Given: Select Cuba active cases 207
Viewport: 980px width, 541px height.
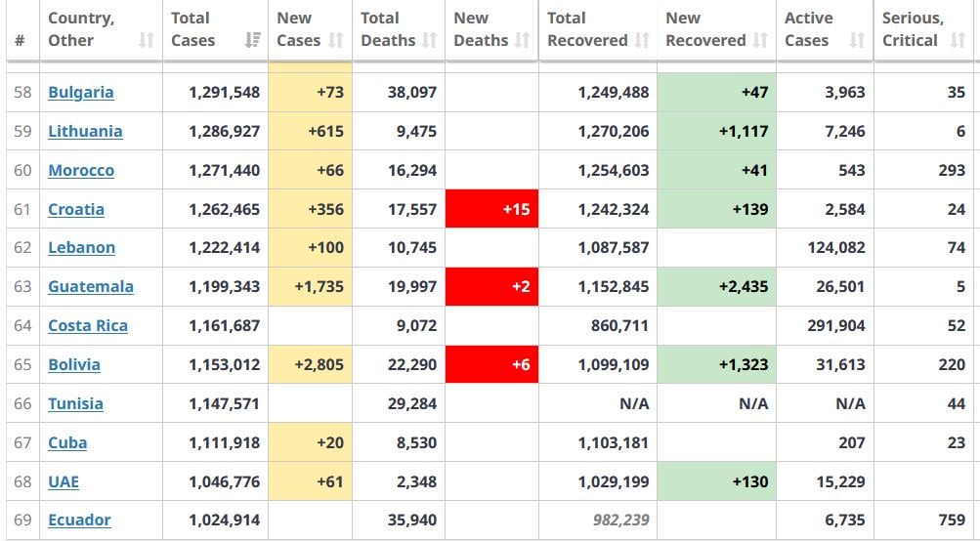Looking at the screenshot, I should tap(852, 443).
